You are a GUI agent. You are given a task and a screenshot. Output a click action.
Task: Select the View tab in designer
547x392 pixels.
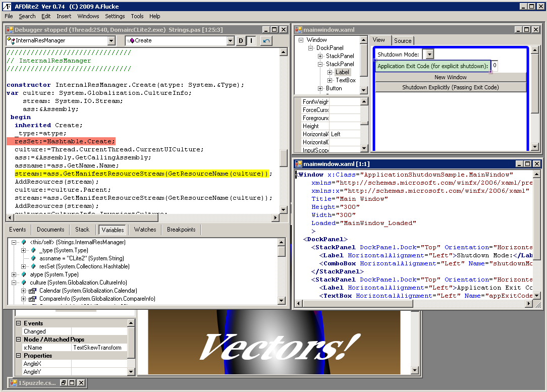click(379, 40)
